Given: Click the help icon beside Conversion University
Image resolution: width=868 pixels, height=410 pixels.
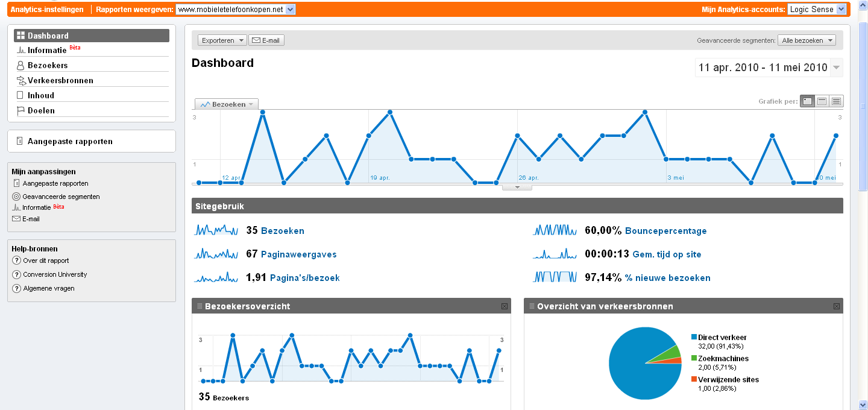Looking at the screenshot, I should [x=16, y=274].
